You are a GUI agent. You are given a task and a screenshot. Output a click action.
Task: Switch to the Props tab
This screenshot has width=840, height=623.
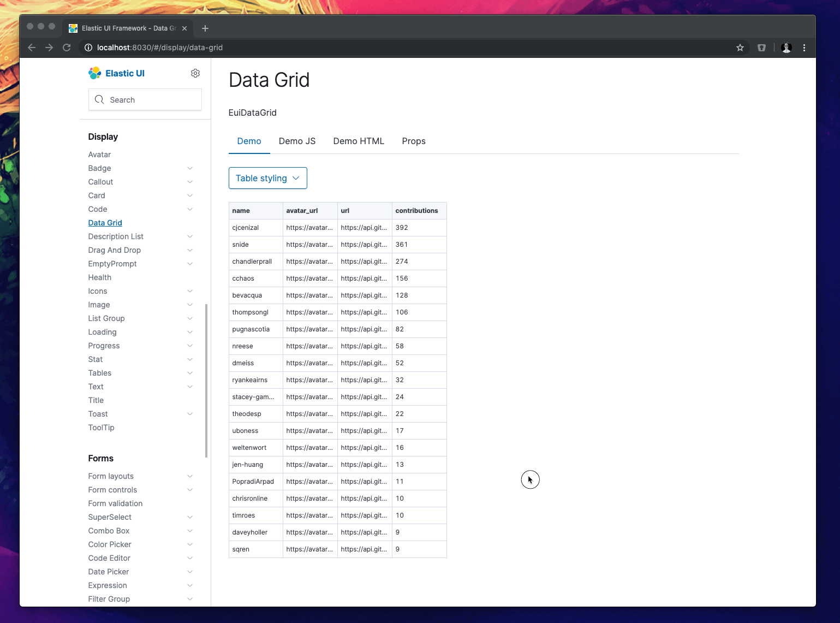414,141
